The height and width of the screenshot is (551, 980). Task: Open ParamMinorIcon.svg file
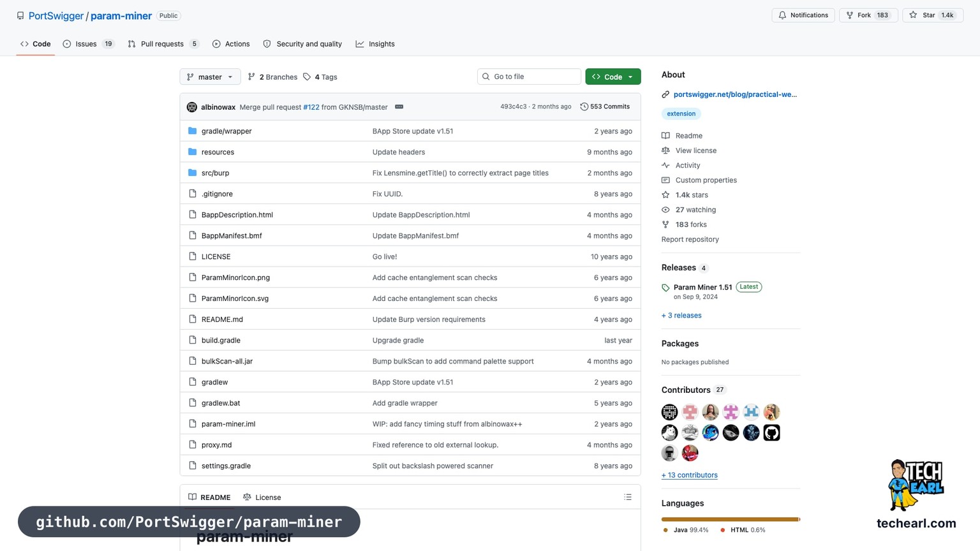pos(235,298)
